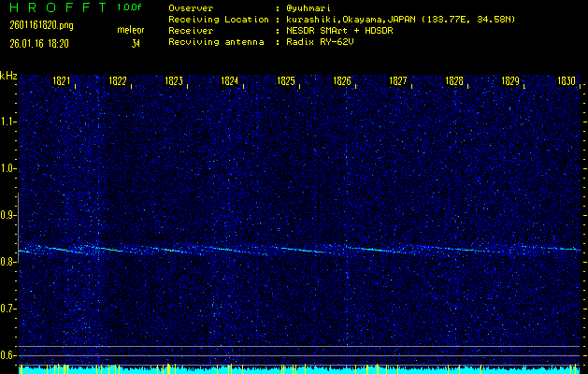The image size is (588, 374).
Task: Click the 1.00f version label
Action: 130,7
